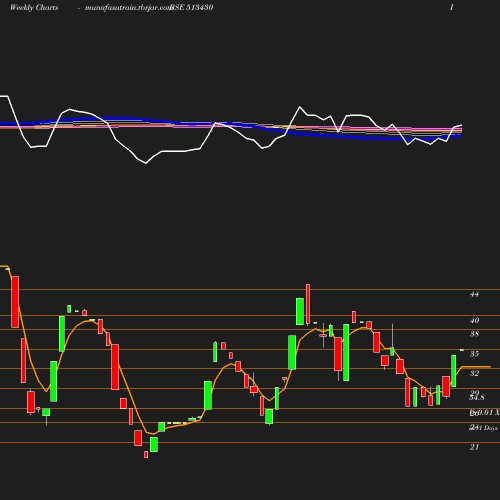Click the price label 35
This screenshot has height=500, width=500.
(x=474, y=354)
